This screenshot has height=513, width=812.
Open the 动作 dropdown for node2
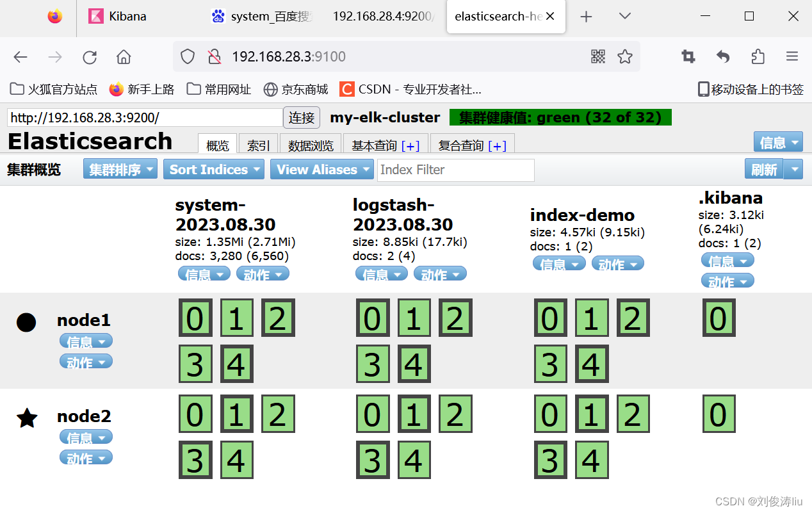[x=86, y=457]
